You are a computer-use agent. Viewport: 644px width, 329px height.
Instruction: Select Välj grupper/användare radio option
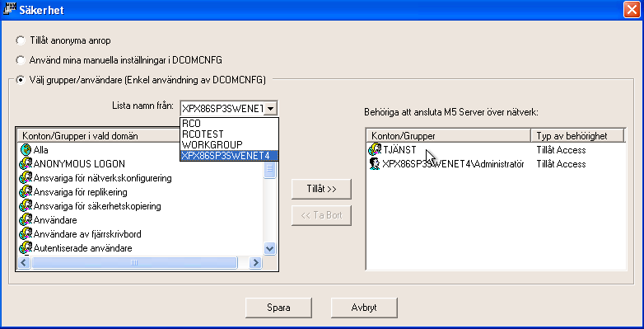coord(20,80)
